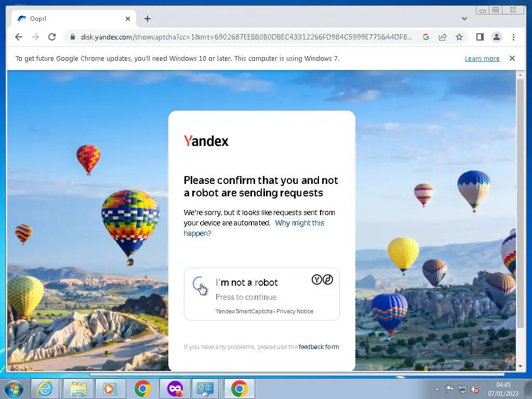Open Google icon in the address bar

tap(426, 37)
